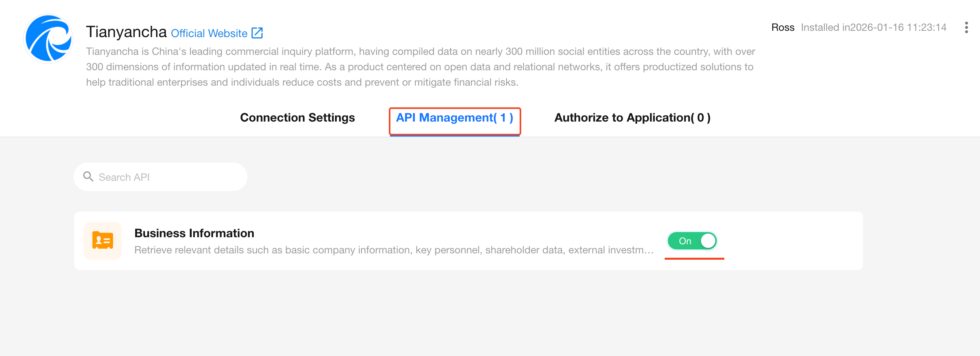Image resolution: width=980 pixels, height=356 pixels.
Task: Click the "On" label inside the switch
Action: [x=685, y=241]
